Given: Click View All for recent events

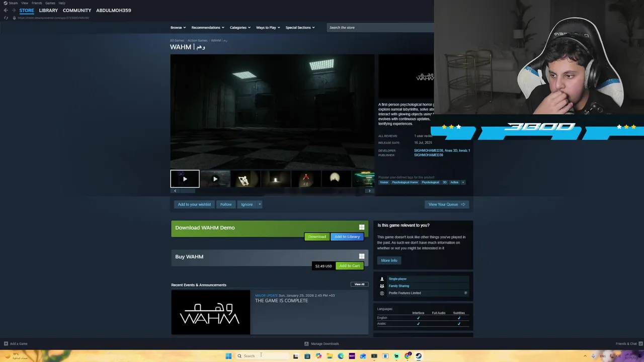Looking at the screenshot, I should pos(359,285).
